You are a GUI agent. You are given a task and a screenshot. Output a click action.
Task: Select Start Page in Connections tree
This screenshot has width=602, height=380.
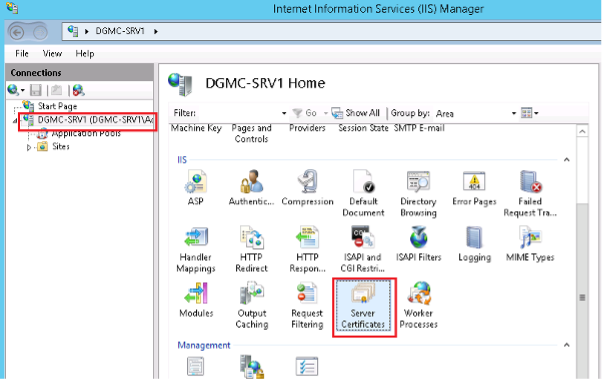coord(58,106)
